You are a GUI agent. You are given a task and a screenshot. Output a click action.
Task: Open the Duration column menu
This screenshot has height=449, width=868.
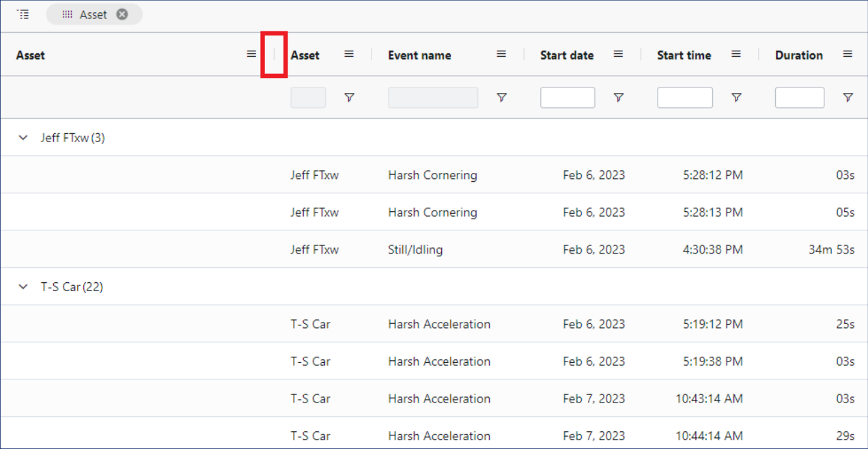pos(848,54)
